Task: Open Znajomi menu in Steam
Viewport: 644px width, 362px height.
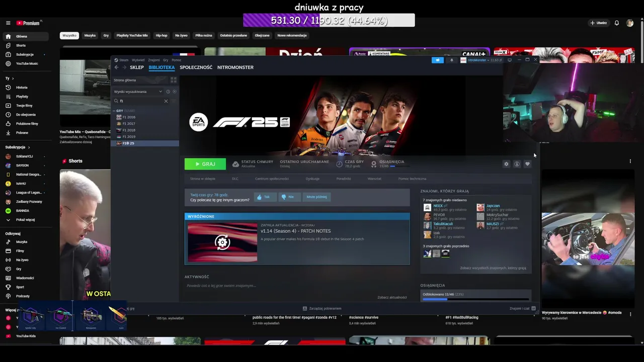Action: (x=154, y=60)
